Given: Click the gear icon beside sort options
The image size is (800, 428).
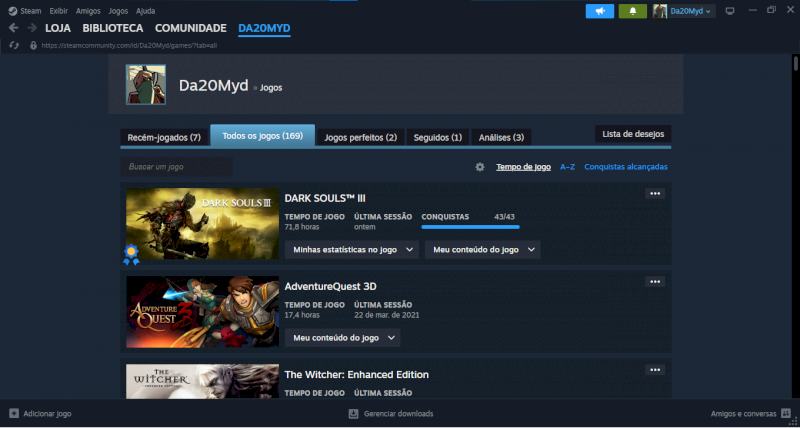Looking at the screenshot, I should coord(480,167).
